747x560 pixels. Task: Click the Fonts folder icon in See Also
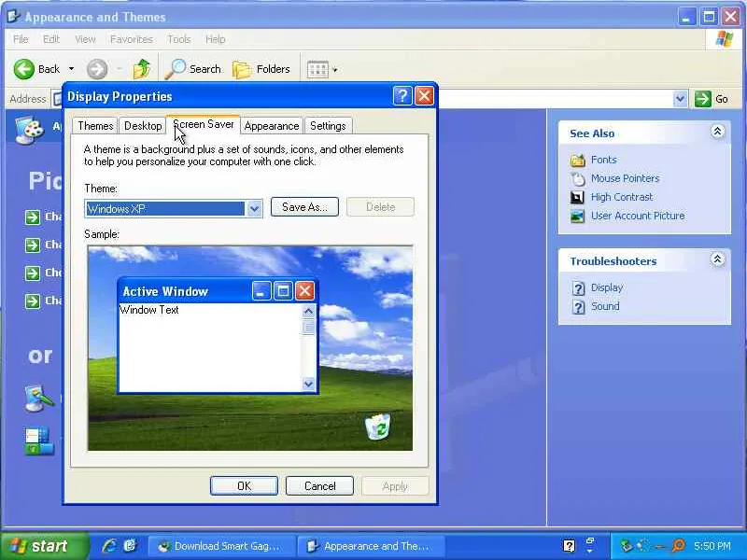(x=577, y=160)
